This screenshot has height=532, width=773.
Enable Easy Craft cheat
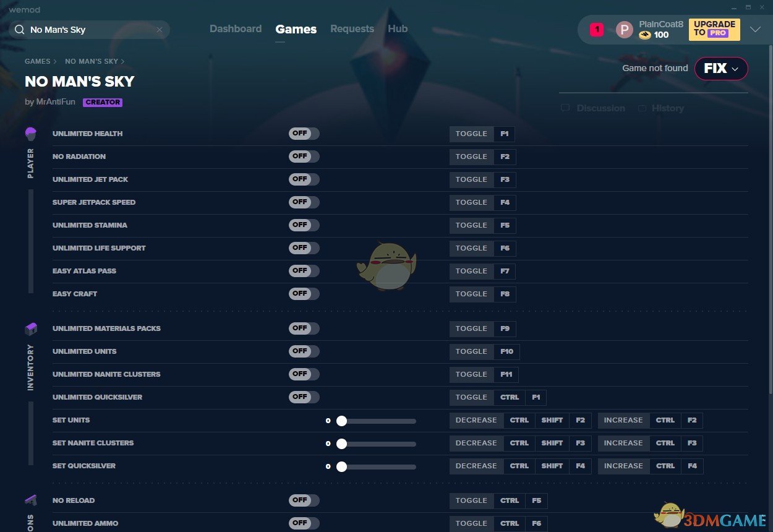click(304, 294)
